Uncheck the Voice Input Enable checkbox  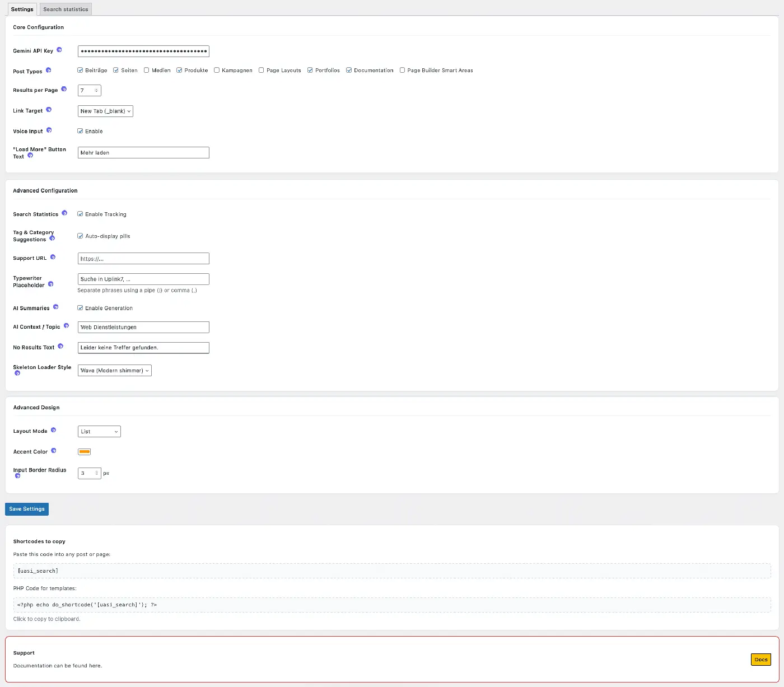(80, 131)
